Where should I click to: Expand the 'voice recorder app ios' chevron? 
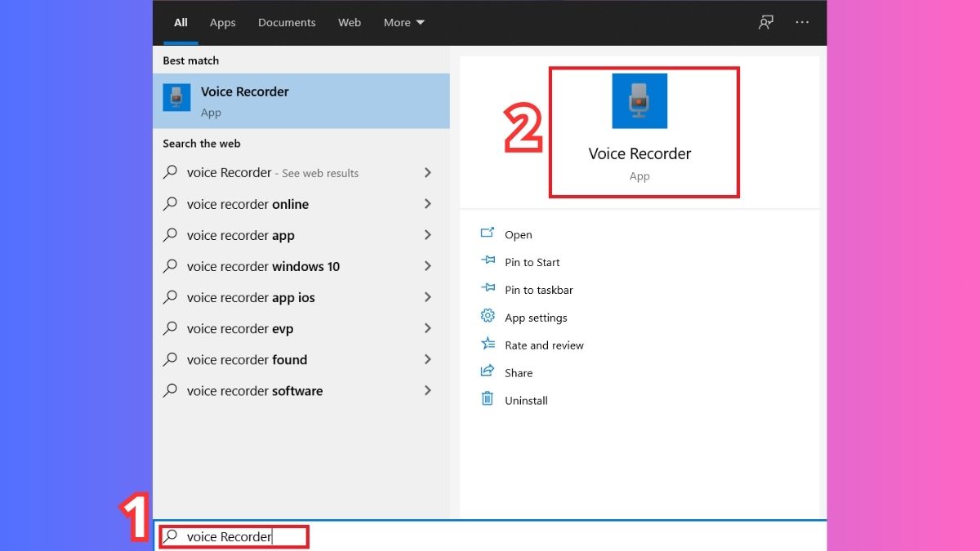[428, 297]
